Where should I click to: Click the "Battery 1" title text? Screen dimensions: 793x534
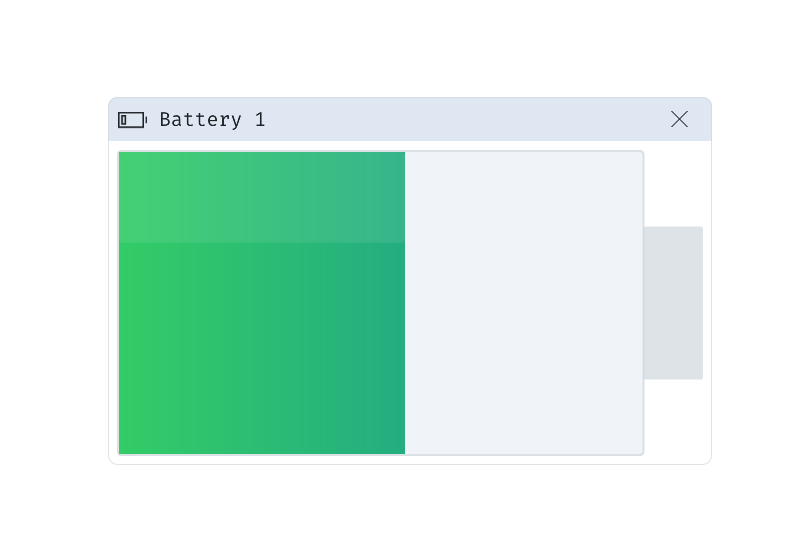pos(212,120)
